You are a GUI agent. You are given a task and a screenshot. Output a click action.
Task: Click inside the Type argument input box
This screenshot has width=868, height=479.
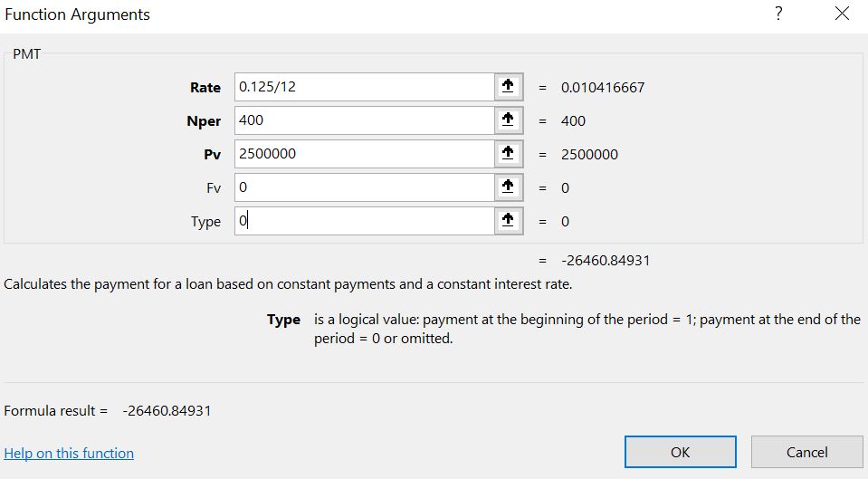(x=364, y=221)
